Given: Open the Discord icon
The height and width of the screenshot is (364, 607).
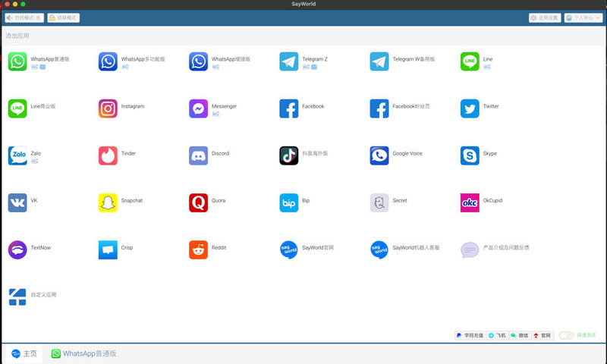Looking at the screenshot, I should coord(198,155).
